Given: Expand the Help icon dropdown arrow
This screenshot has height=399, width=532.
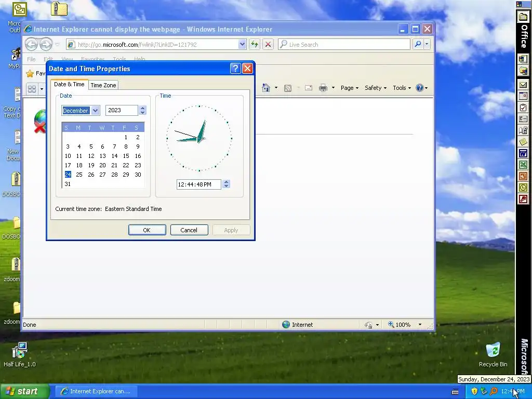Looking at the screenshot, I should 426,88.
